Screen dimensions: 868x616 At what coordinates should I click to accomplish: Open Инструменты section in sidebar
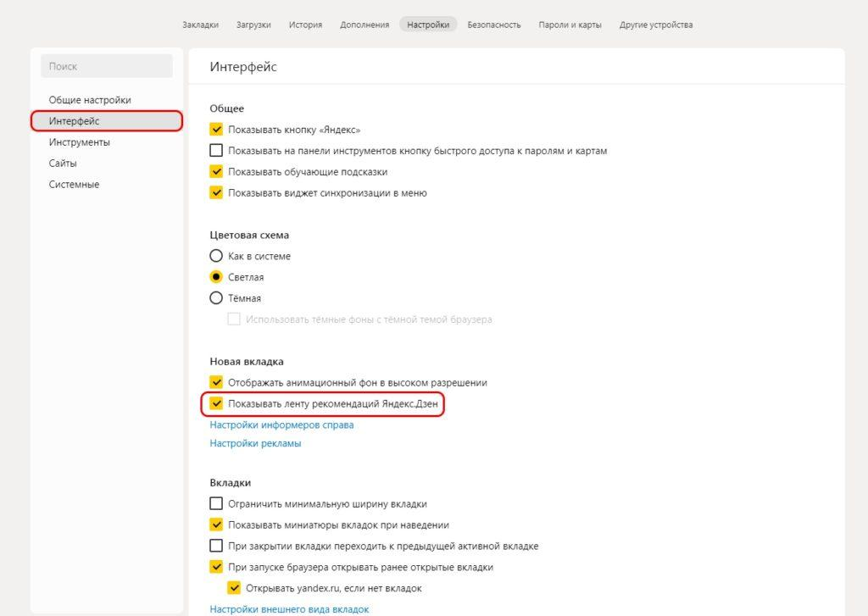point(79,142)
